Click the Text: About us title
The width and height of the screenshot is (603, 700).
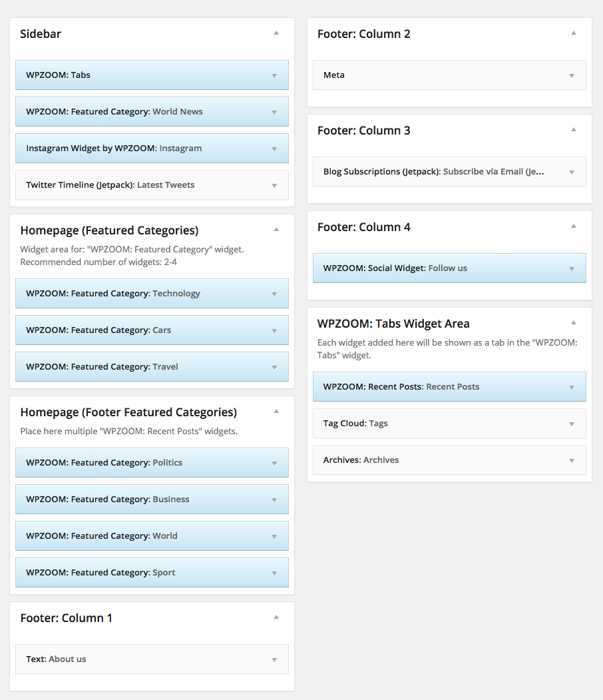(x=56, y=659)
